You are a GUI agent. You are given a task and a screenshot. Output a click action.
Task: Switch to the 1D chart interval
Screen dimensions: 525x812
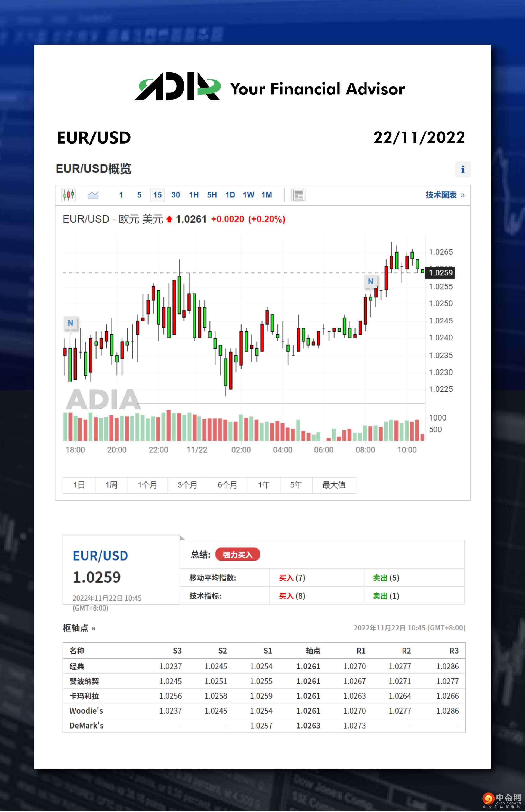tap(230, 195)
